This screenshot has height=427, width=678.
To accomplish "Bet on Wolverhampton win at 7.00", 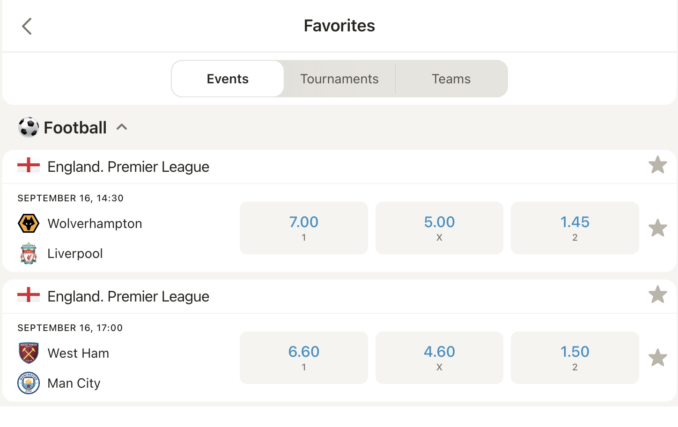I will point(303,228).
